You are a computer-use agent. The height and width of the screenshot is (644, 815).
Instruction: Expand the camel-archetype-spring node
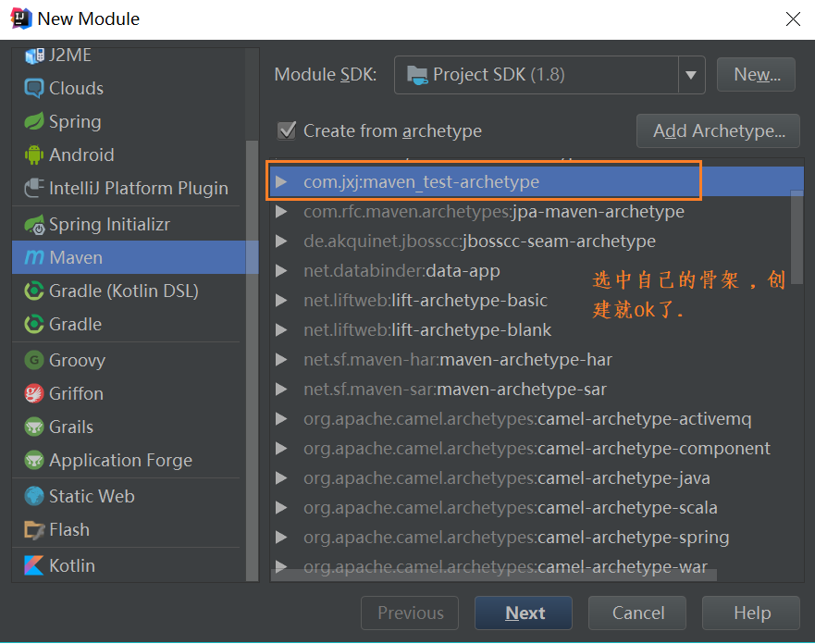[281, 538]
